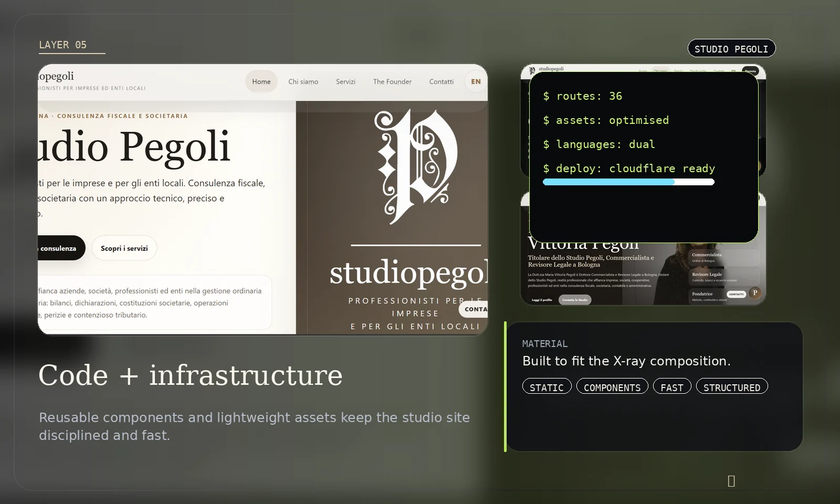Click "Built to fit the X-ray composition."
The height and width of the screenshot is (504, 840).
point(626,361)
